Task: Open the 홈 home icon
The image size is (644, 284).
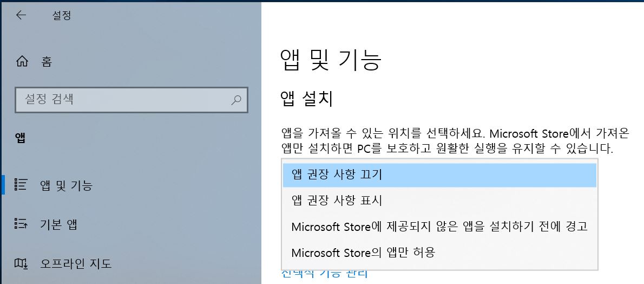Action: click(22, 62)
